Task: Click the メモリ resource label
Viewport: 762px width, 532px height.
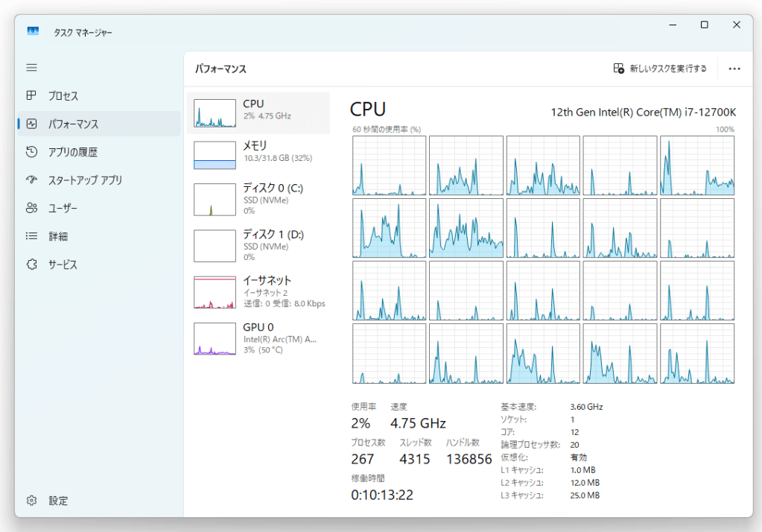Action: [x=255, y=145]
